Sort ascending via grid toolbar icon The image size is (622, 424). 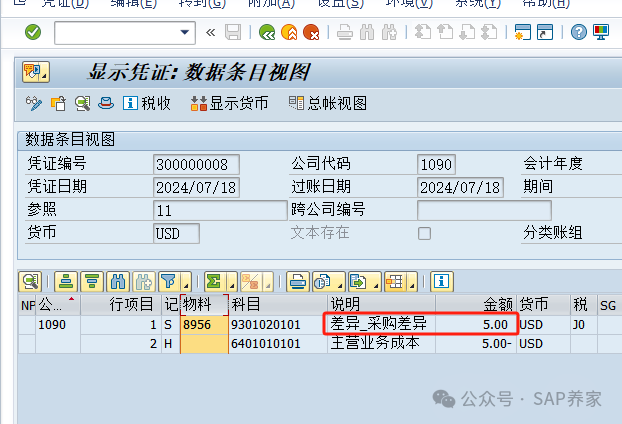(66, 282)
